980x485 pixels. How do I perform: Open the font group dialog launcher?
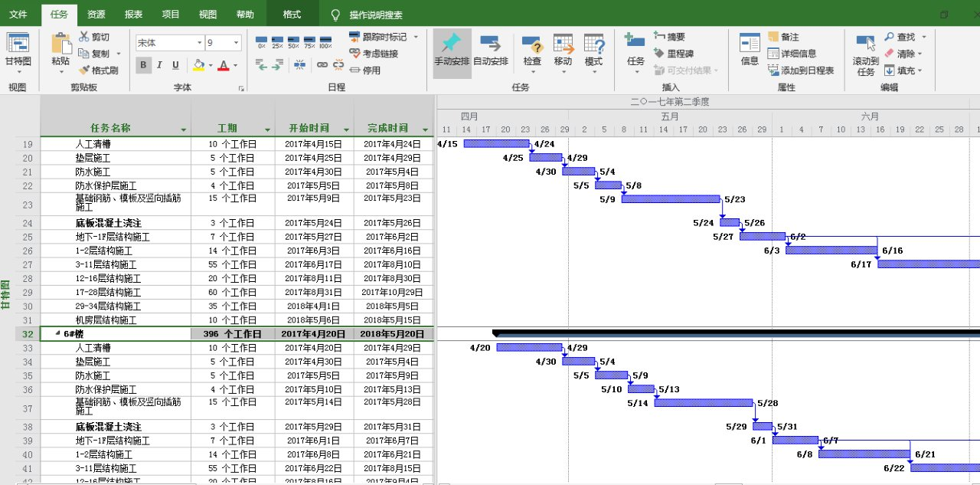(x=242, y=88)
